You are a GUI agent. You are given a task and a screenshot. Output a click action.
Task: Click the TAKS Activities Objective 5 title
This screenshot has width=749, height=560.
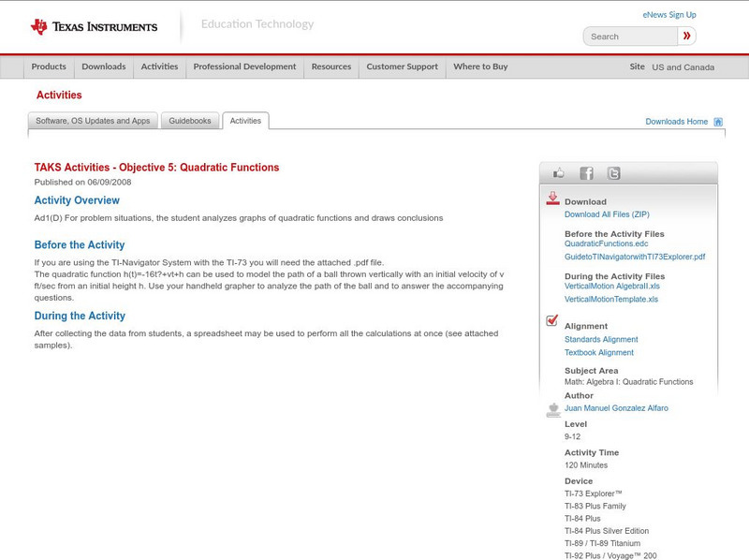point(156,168)
